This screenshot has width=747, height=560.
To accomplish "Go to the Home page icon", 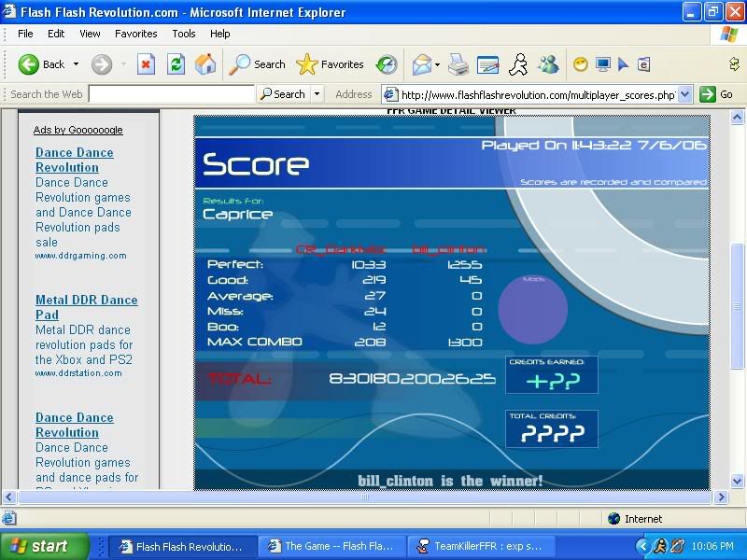I will coord(205,64).
